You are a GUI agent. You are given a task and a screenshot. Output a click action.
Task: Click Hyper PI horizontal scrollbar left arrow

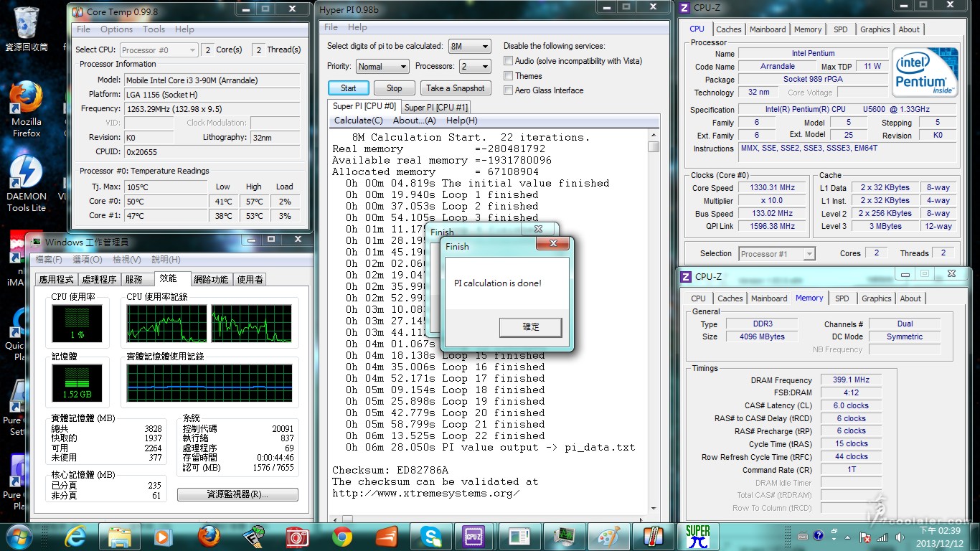(x=334, y=519)
